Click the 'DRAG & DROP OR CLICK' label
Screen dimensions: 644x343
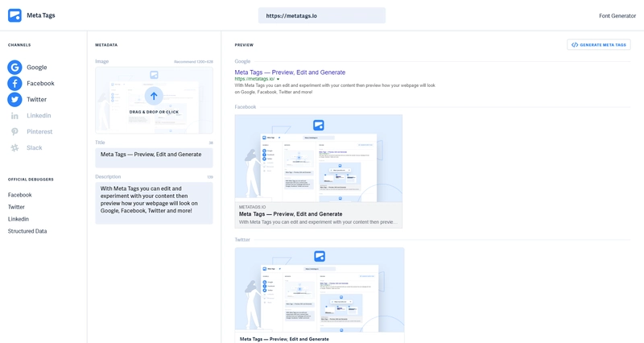coord(154,112)
